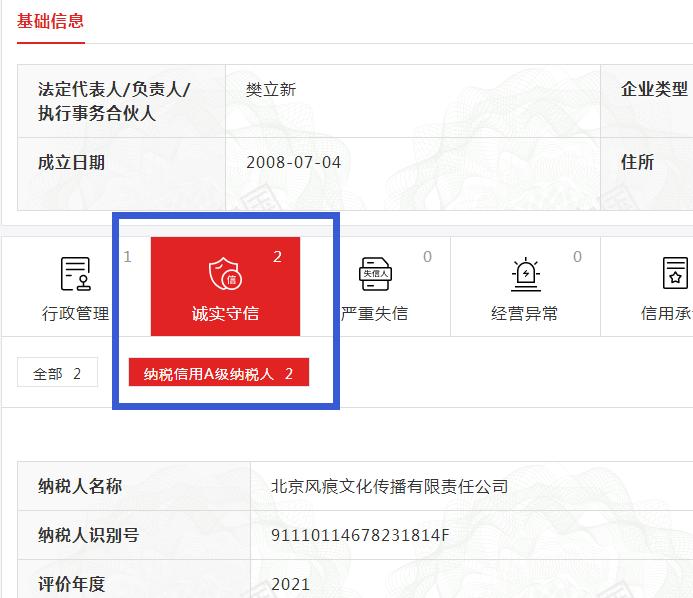The height and width of the screenshot is (598, 693).
Task: Filter by 纳税信用A级纳税人
Action: click(218, 374)
